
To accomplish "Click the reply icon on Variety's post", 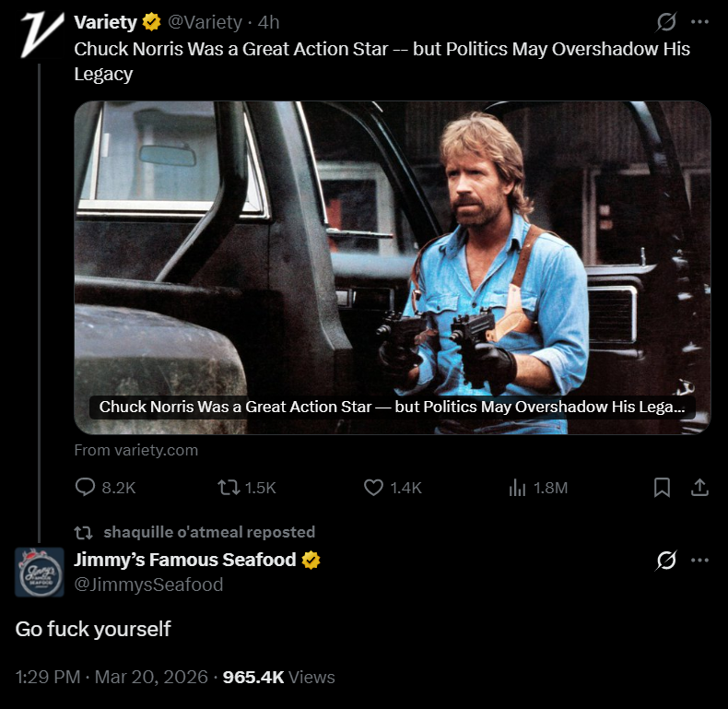I will (x=86, y=488).
